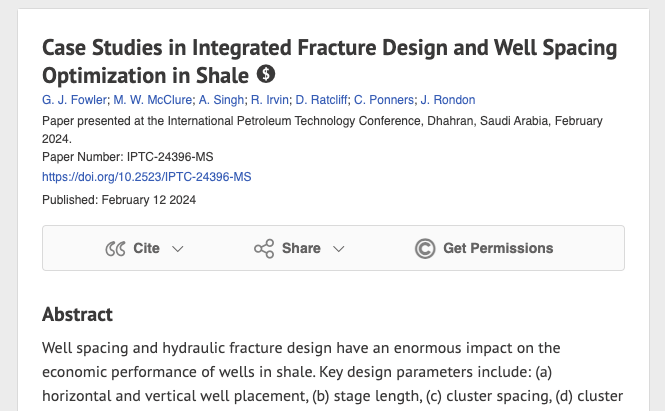Click the paid content dollar icon
Viewport: 665px width, 411px height.
click(x=266, y=74)
